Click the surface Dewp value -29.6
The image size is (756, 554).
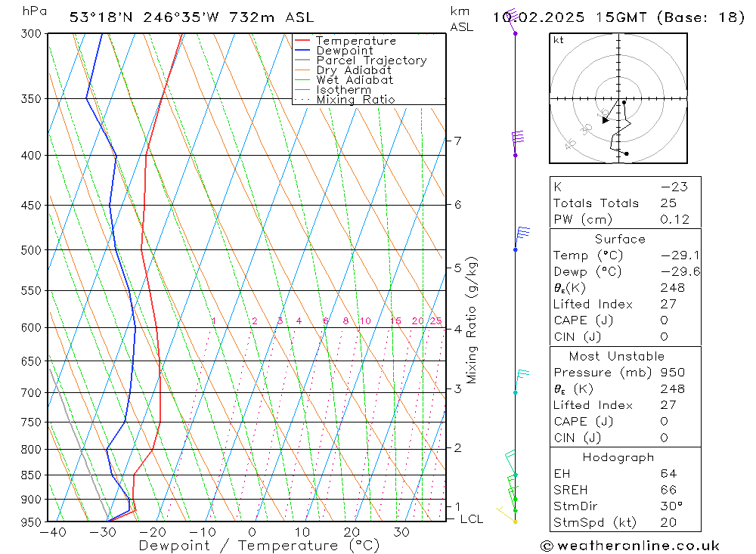pyautogui.click(x=680, y=271)
